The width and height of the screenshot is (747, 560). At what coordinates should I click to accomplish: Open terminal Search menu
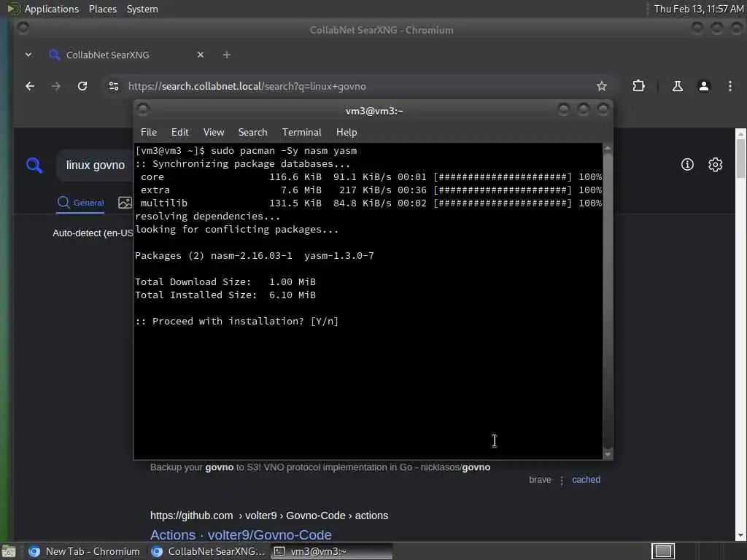tap(252, 133)
